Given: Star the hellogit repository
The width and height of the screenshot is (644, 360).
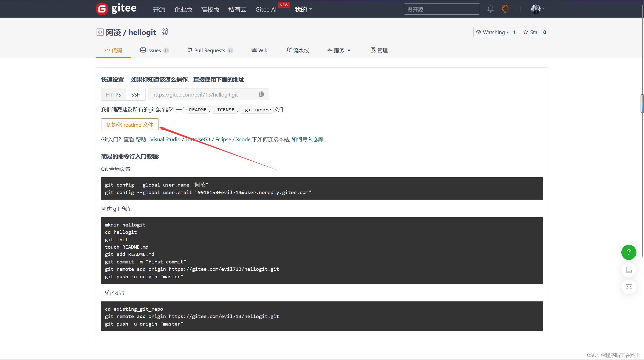Looking at the screenshot, I should [531, 32].
